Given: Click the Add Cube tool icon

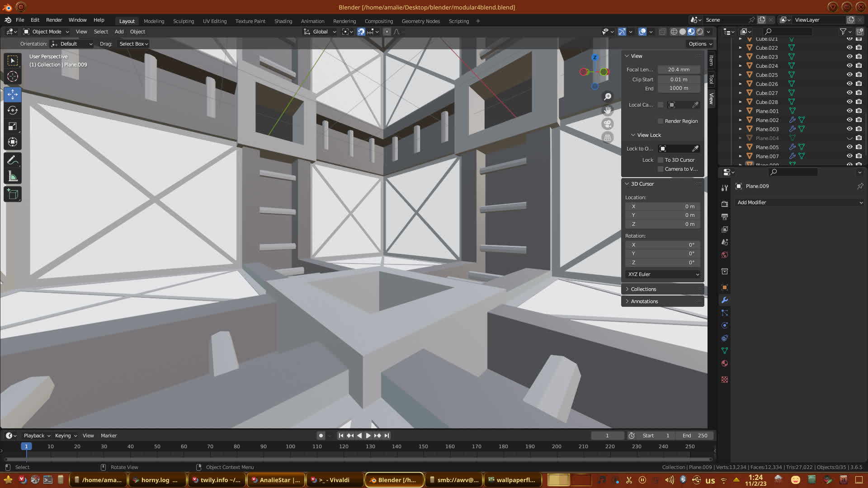Looking at the screenshot, I should (x=13, y=194).
